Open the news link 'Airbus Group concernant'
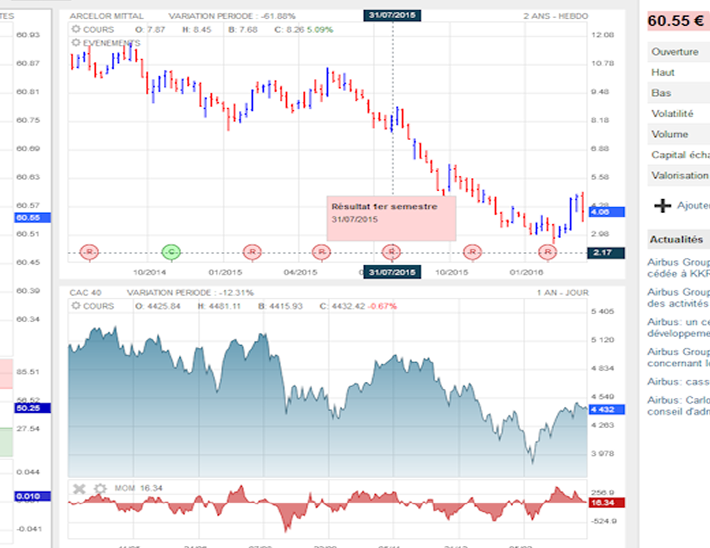 tap(678, 357)
